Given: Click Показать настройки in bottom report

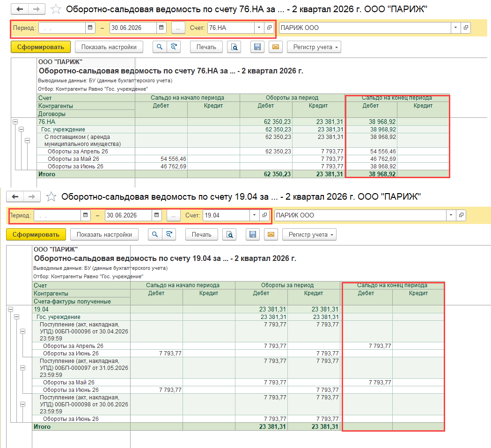Looking at the screenshot, I should pos(104,234).
